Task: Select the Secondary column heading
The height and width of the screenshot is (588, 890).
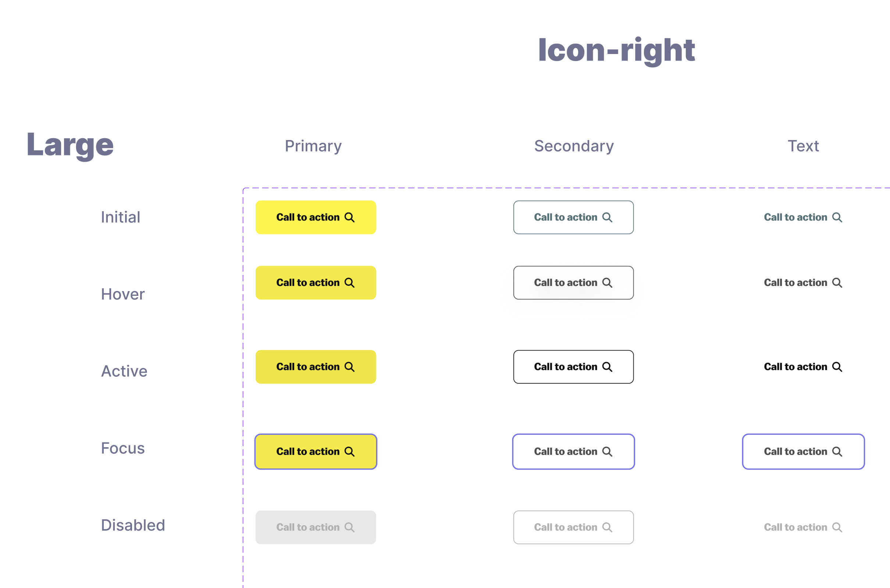Action: coord(574,146)
